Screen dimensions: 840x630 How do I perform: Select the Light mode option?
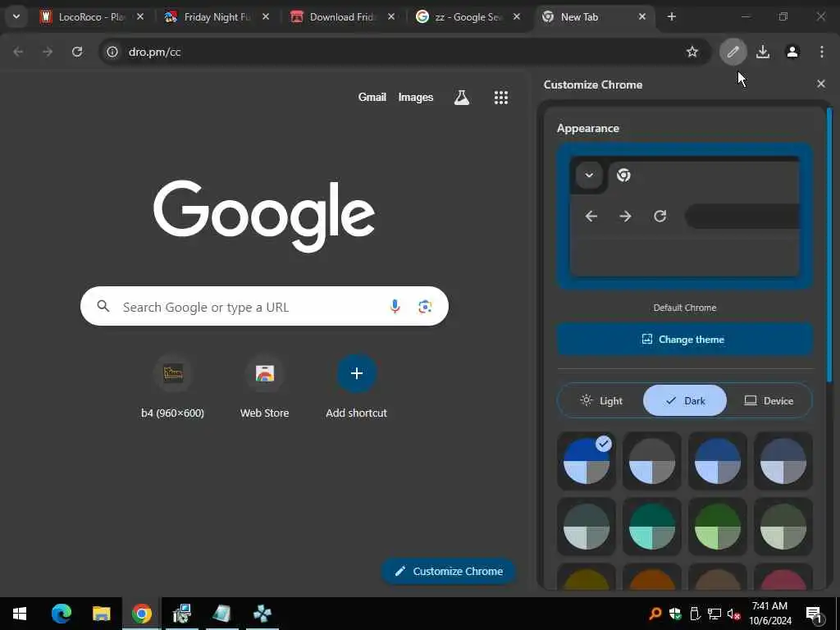pos(600,400)
